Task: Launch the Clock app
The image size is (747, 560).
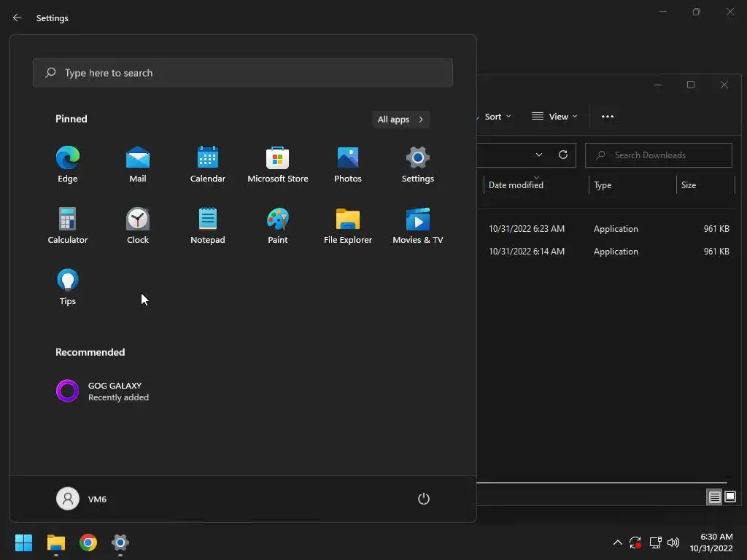Action: point(138,226)
